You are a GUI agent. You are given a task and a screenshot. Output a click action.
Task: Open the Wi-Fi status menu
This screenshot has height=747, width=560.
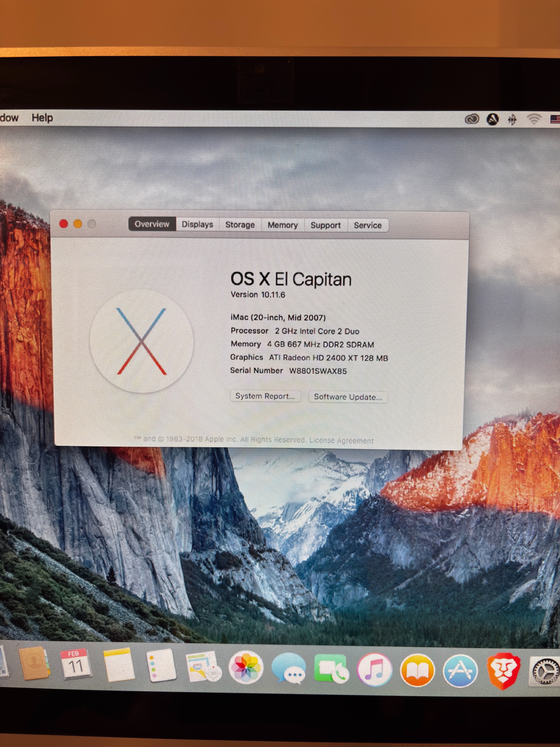coord(534,119)
